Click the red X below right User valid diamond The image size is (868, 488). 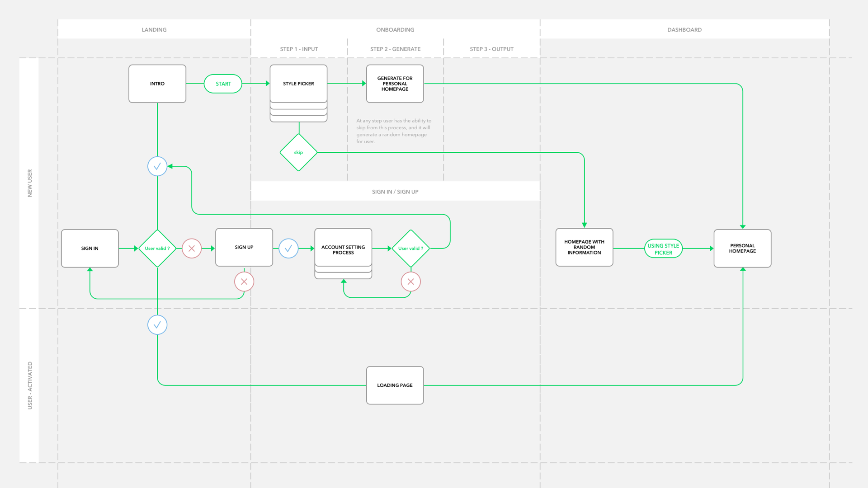(x=411, y=282)
